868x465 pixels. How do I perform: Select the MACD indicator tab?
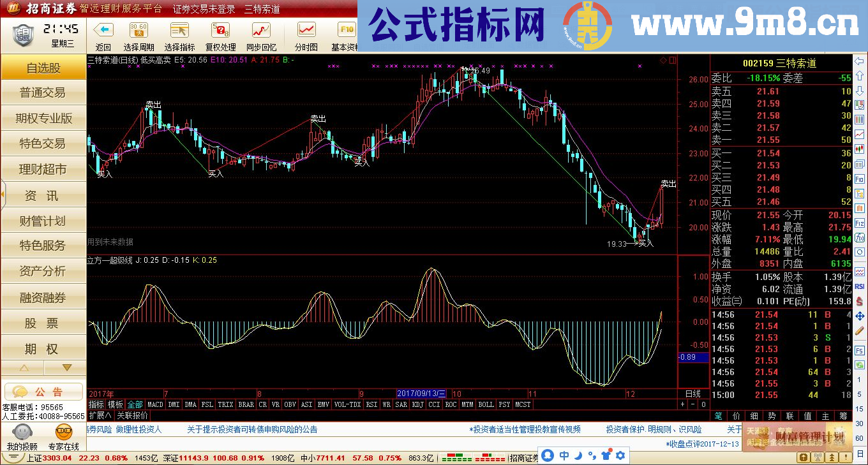156,404
